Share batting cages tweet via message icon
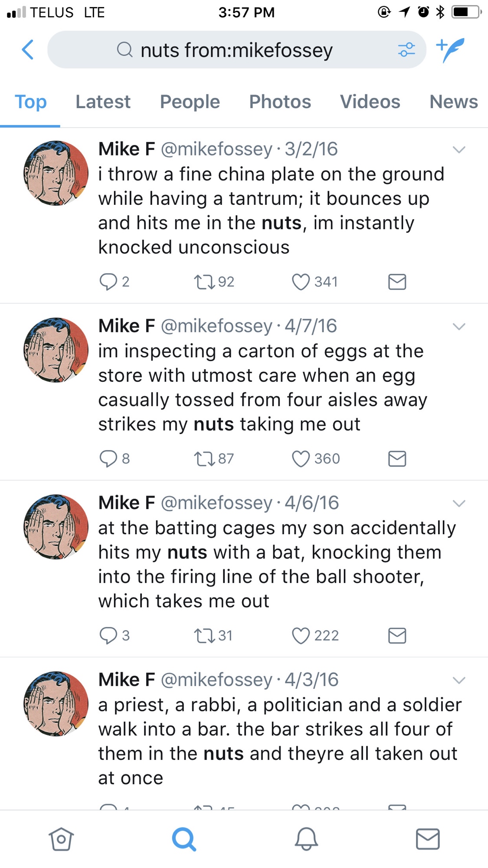The width and height of the screenshot is (488, 868). point(397,636)
